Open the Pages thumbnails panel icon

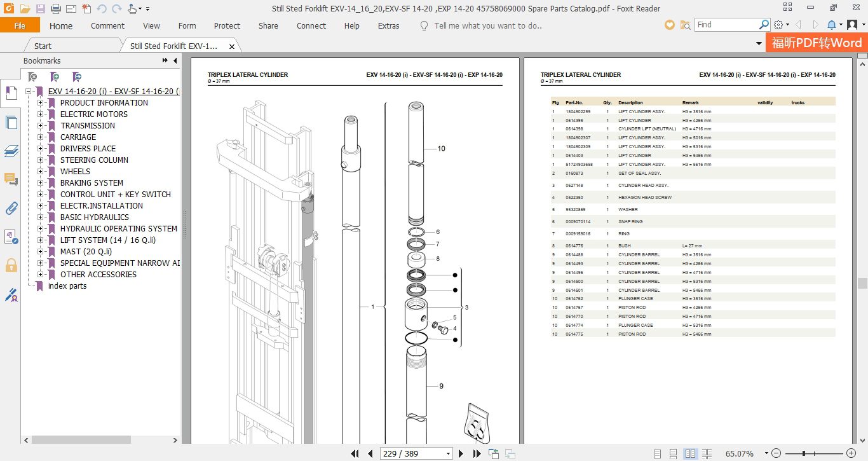(11, 122)
